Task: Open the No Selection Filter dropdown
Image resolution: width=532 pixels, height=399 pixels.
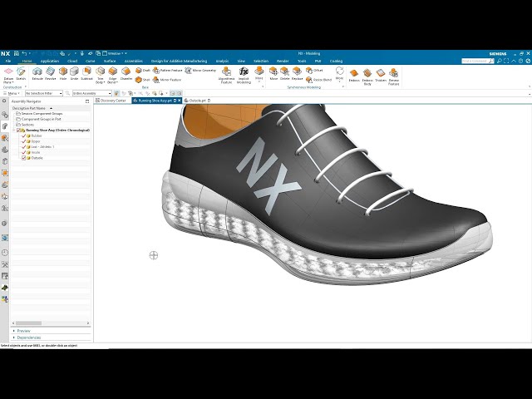Action: (44, 93)
